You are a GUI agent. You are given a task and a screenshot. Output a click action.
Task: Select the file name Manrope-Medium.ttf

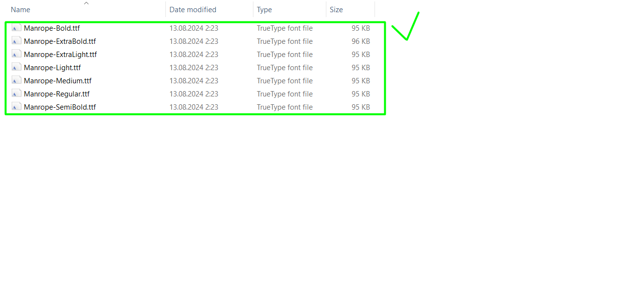click(x=57, y=81)
